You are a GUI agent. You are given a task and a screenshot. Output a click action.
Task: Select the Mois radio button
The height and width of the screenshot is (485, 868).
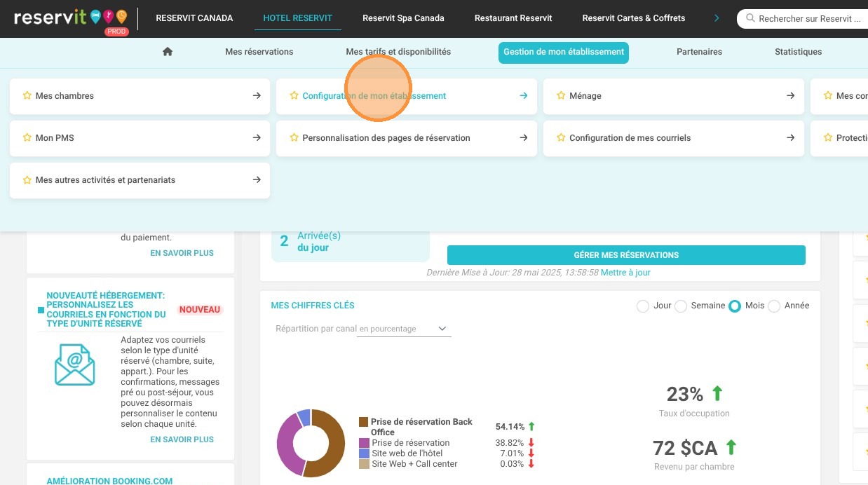pos(734,306)
